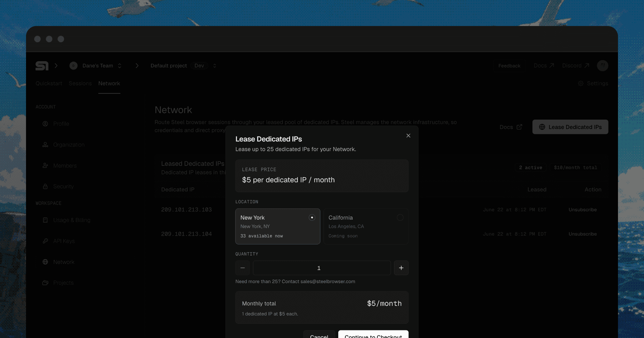Screen dimensions: 644x338
Task: Unsubscribe the 209.101.213.104 IP
Action: coord(583,234)
